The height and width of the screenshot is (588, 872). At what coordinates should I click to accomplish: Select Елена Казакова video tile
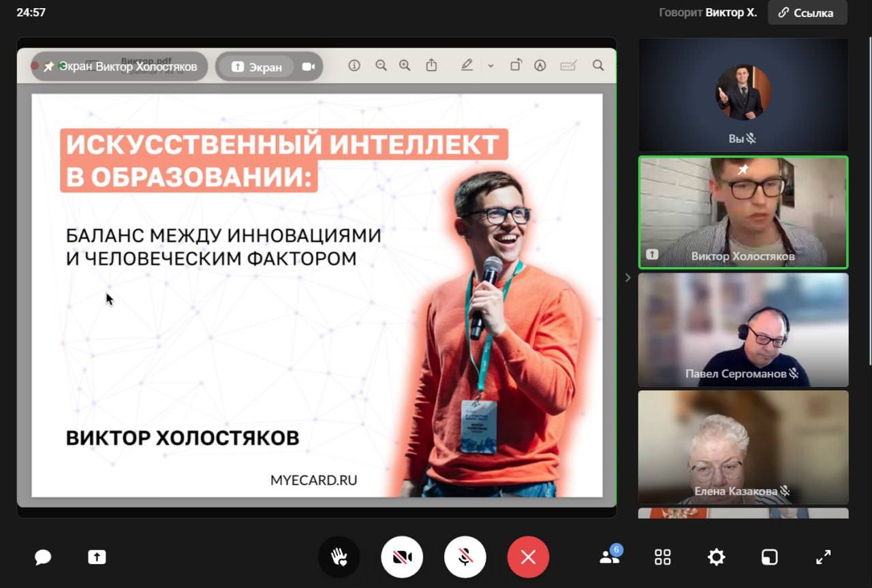743,447
